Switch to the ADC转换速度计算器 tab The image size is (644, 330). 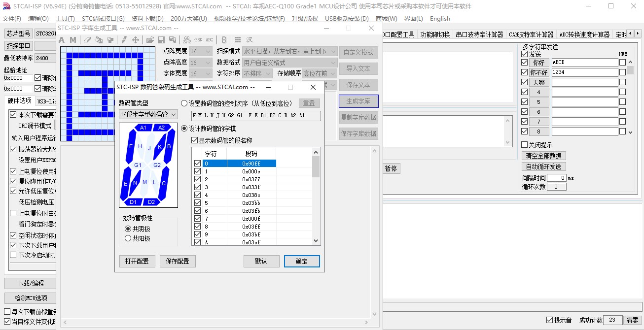coord(584,34)
